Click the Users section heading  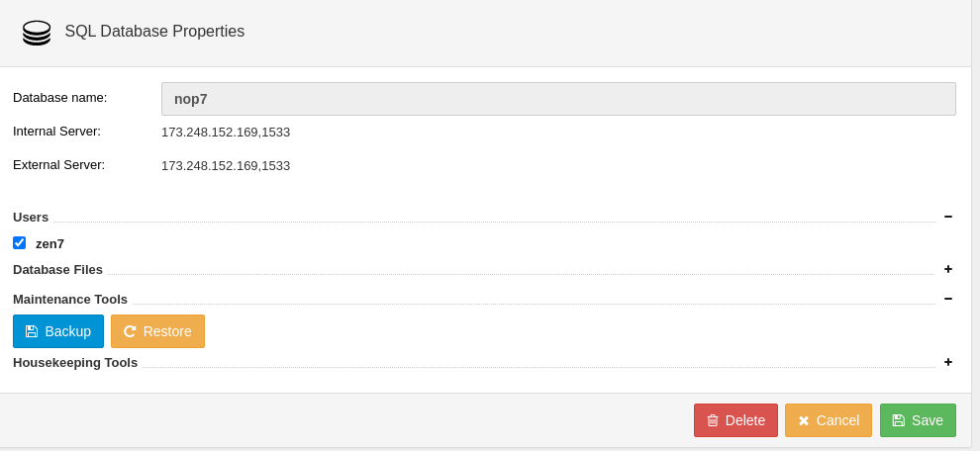31,217
